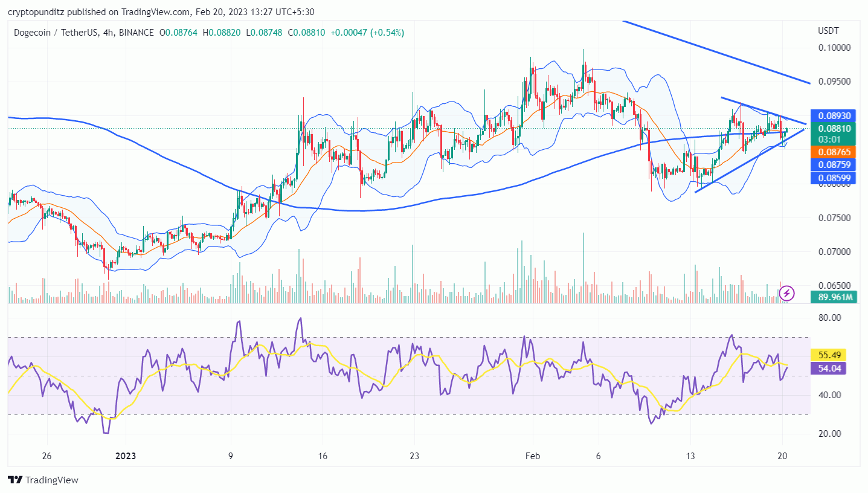Click the 0.09500 price axis tick
Image resolution: width=868 pixels, height=493 pixels.
click(x=834, y=82)
